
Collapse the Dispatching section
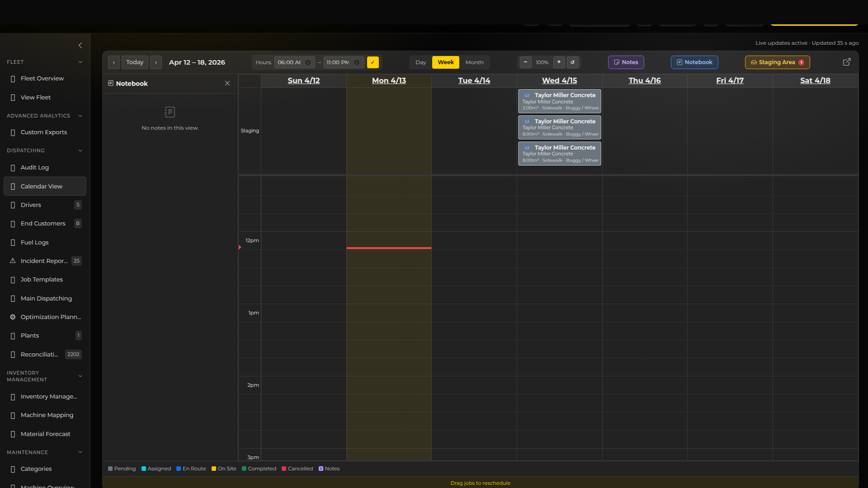pos(80,150)
